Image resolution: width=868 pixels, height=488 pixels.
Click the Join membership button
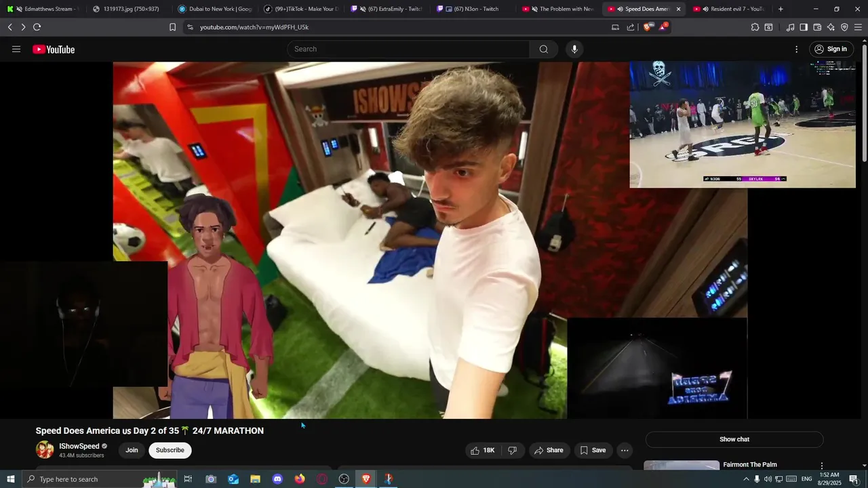[x=132, y=450]
